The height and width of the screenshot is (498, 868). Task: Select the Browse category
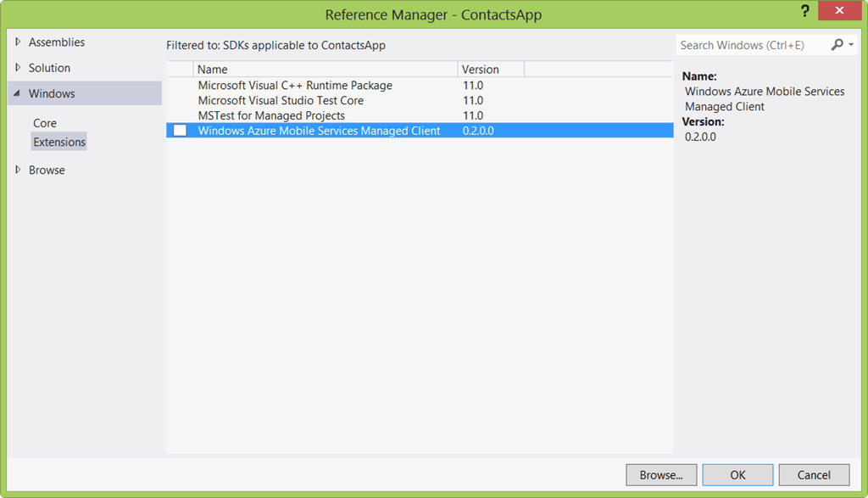point(47,170)
